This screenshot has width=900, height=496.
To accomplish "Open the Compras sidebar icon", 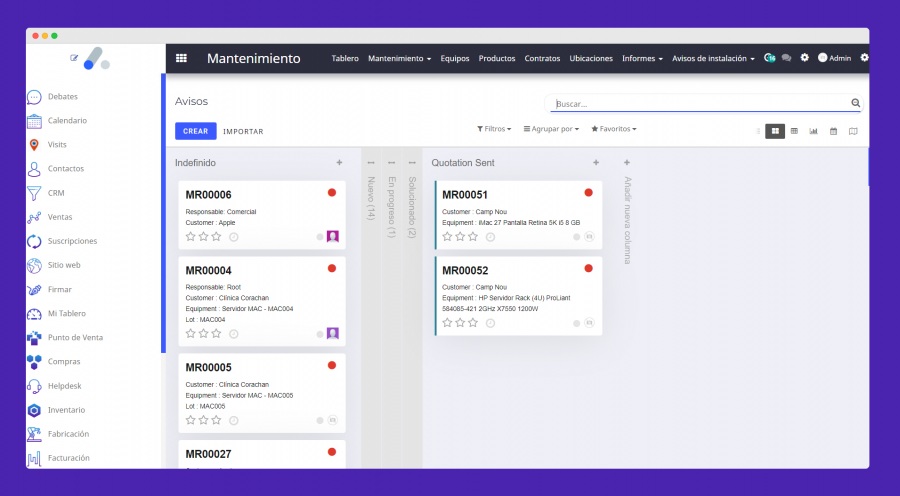I will 34,362.
